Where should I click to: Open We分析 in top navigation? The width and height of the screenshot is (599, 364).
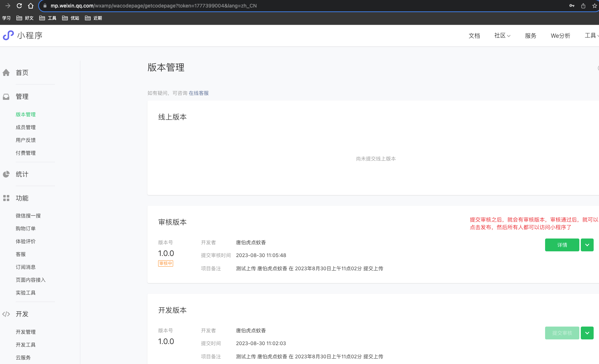560,36
